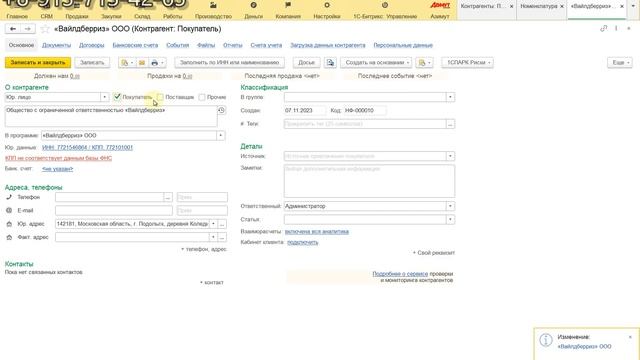Click the phone handset icon near Телефон
This screenshot has height=360, width=640.
pos(9,197)
